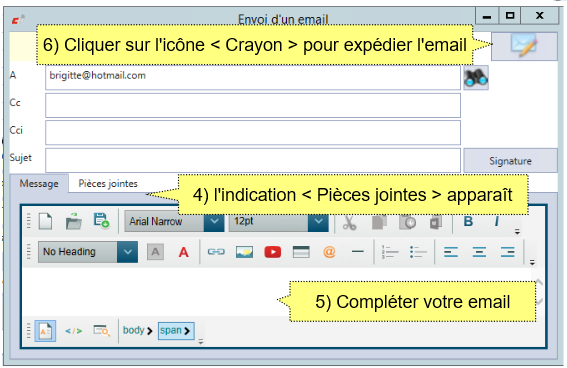Center align the text

click(x=479, y=252)
